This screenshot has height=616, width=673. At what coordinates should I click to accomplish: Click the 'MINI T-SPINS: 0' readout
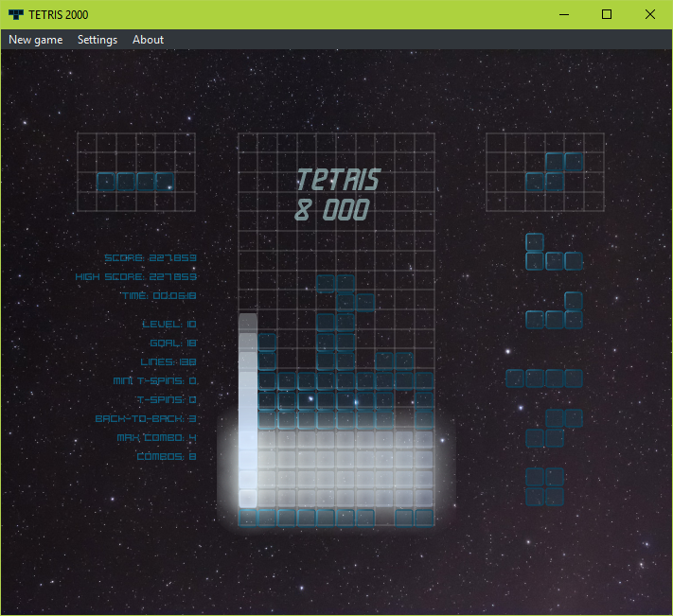(x=155, y=380)
